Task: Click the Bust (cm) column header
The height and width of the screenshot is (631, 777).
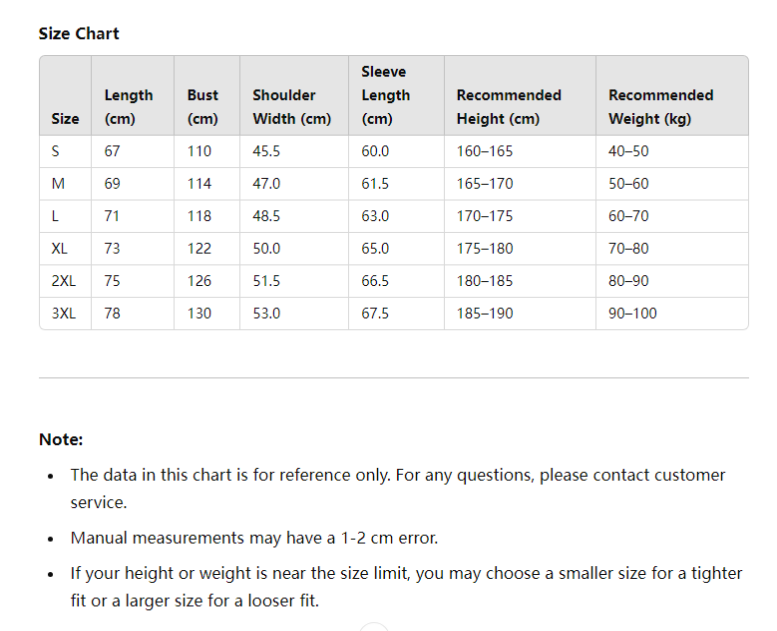Action: click(x=202, y=106)
